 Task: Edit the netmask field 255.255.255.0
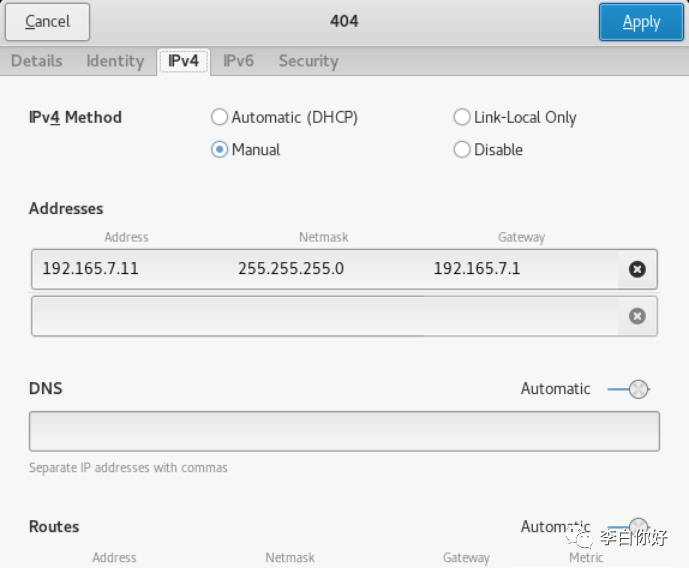click(326, 269)
